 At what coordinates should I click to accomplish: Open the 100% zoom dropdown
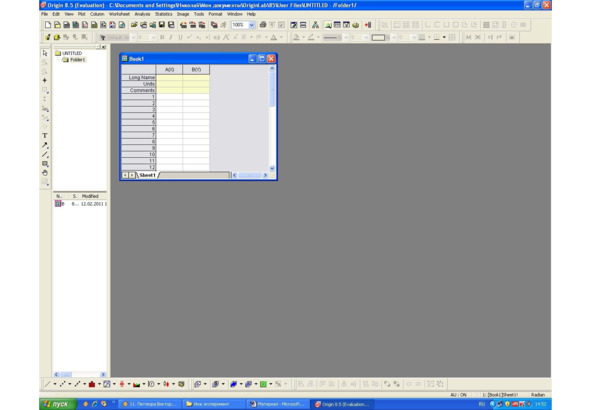[x=251, y=25]
